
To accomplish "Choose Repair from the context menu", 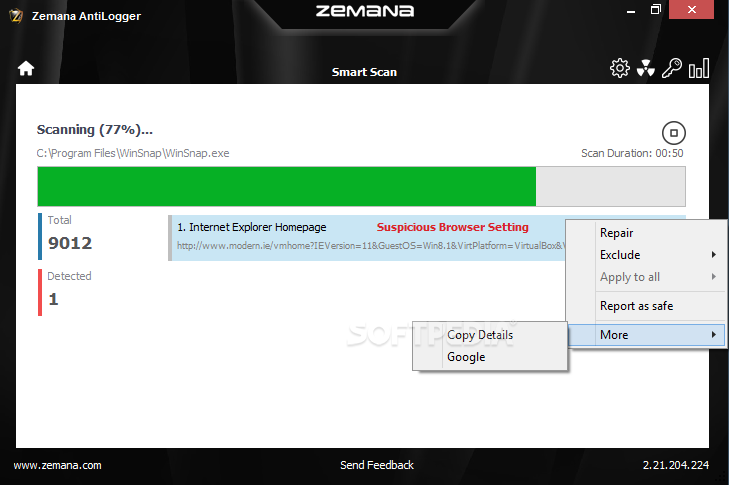I will [616, 233].
